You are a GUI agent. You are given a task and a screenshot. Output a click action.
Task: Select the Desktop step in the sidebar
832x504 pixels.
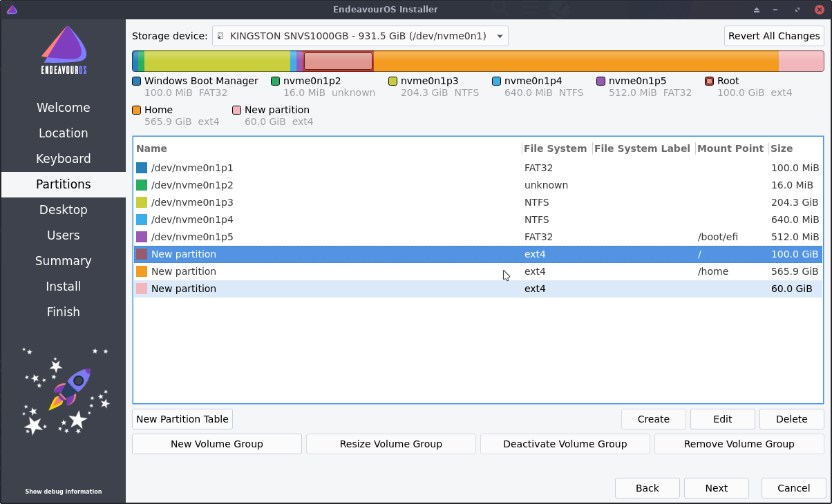tap(63, 209)
